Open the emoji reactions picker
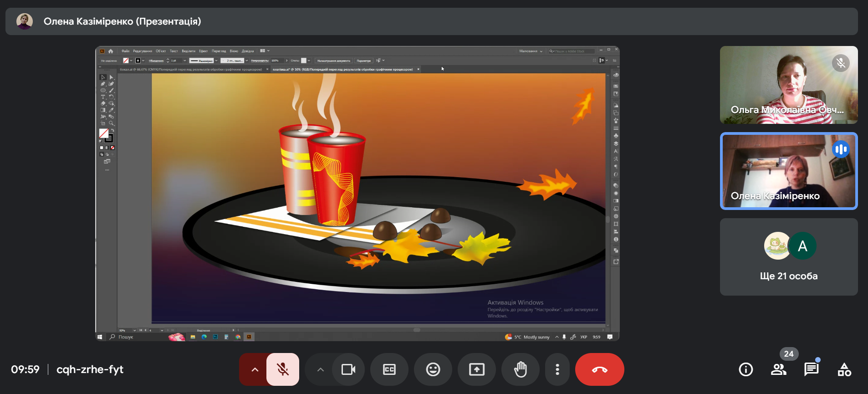Viewport: 868px width, 394px height. (433, 369)
